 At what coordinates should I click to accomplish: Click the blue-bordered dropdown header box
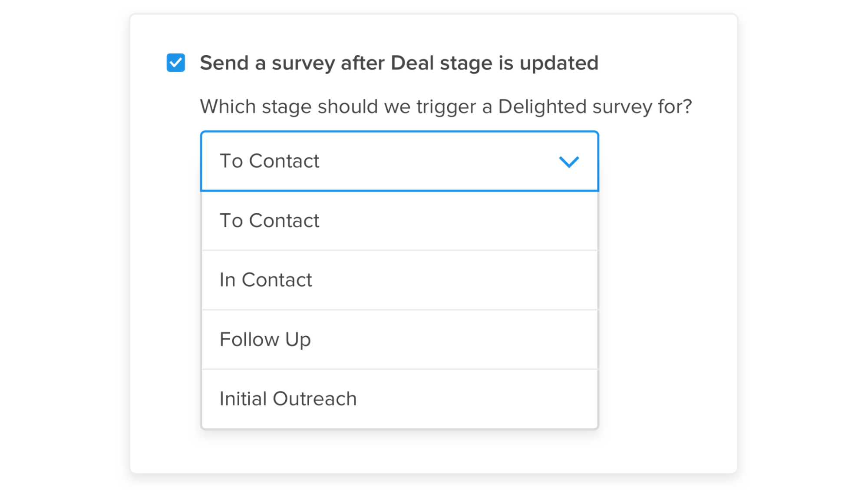tap(399, 161)
